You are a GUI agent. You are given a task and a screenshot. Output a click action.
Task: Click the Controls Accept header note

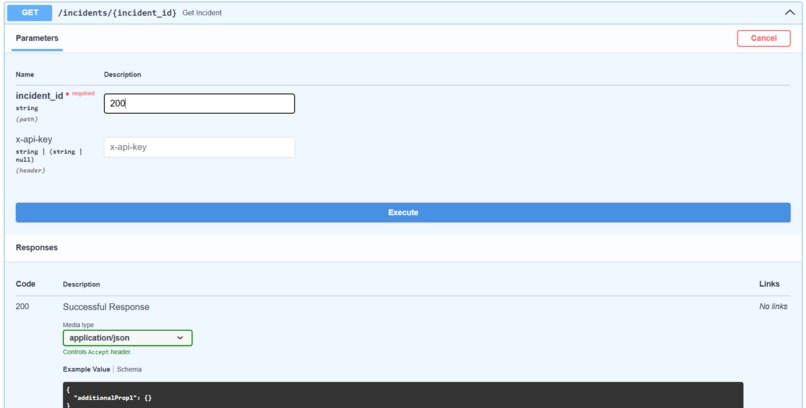point(97,352)
